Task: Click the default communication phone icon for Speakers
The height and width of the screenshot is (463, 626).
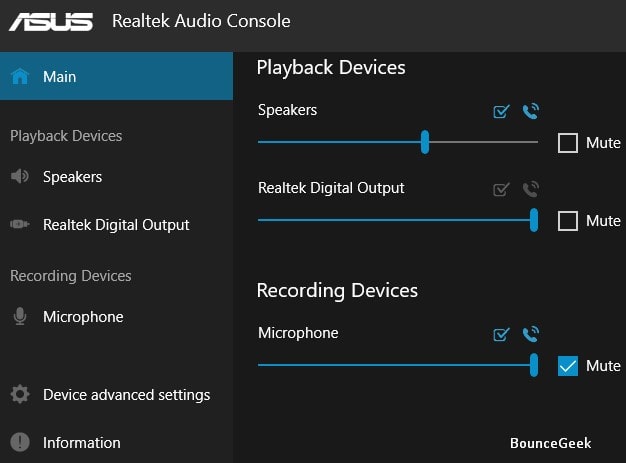Action: [x=530, y=111]
